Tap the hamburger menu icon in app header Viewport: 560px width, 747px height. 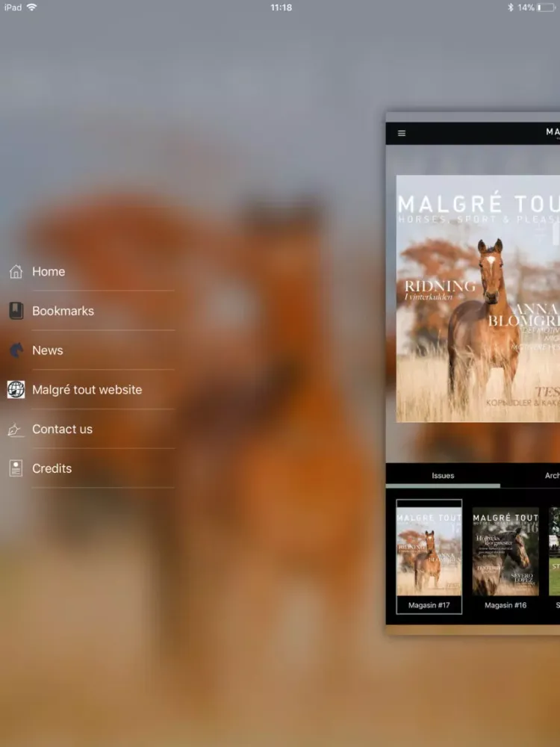coord(402,134)
